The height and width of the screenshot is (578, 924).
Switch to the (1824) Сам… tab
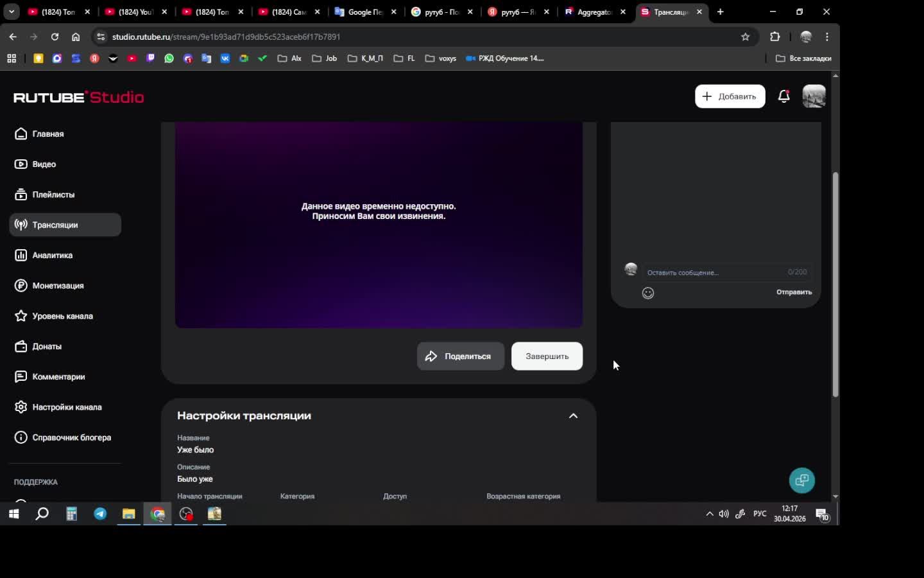click(289, 12)
